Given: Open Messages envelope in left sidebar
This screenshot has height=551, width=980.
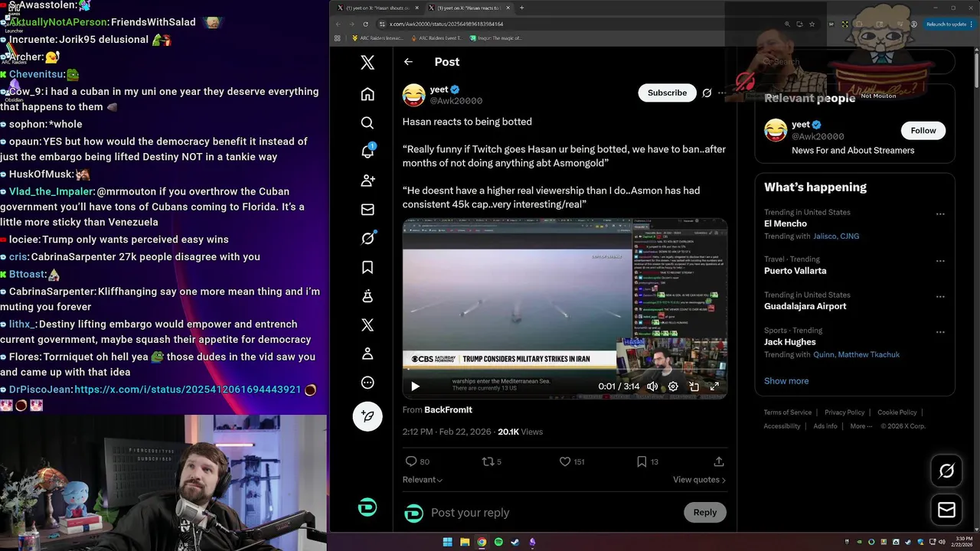Looking at the screenshot, I should click(x=367, y=210).
